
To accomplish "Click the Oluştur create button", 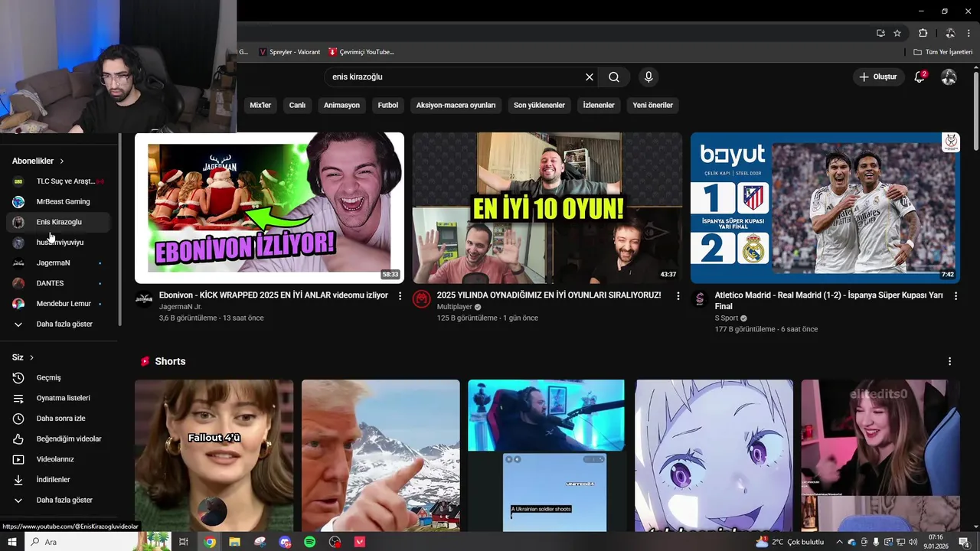I will pyautogui.click(x=877, y=77).
